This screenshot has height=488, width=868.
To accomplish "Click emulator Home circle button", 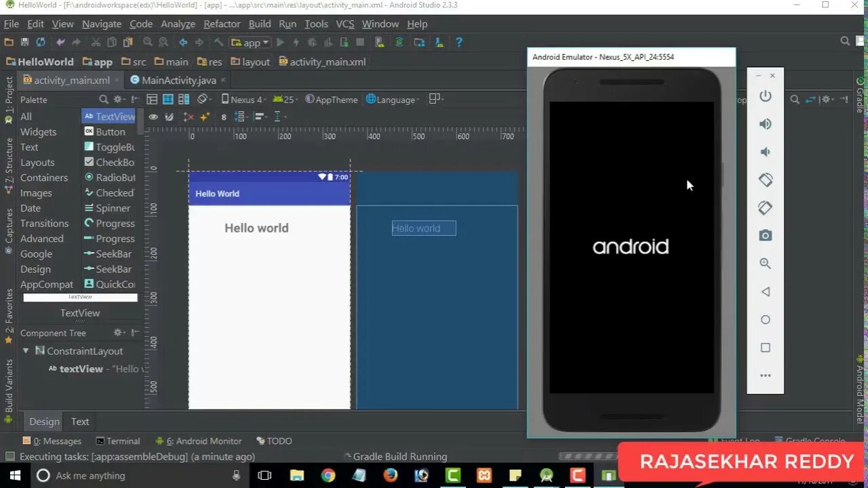I will point(766,319).
